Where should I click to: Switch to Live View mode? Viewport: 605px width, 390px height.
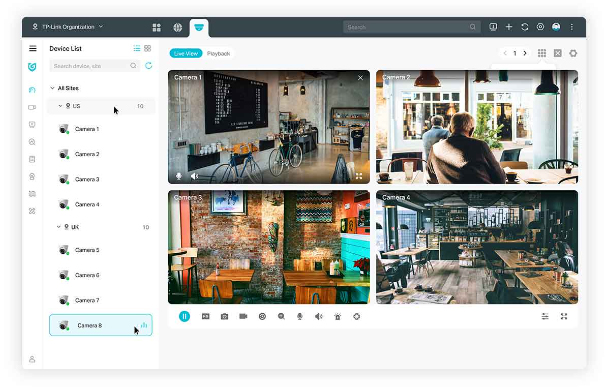pos(186,53)
